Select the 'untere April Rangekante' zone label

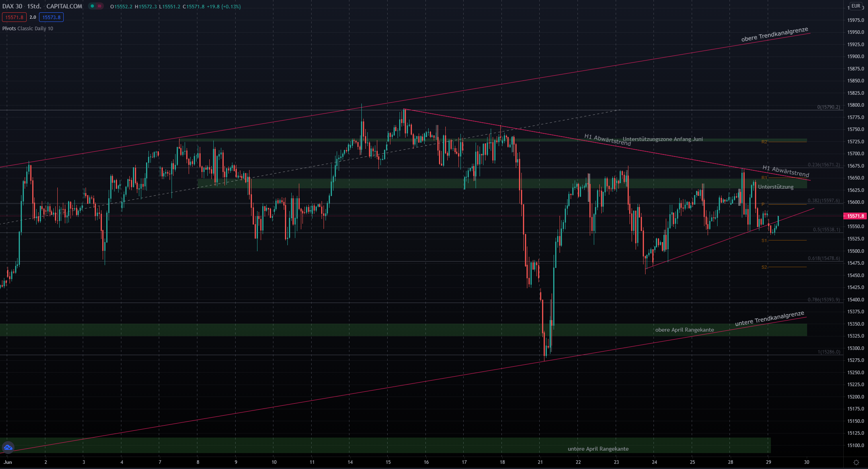coord(598,449)
